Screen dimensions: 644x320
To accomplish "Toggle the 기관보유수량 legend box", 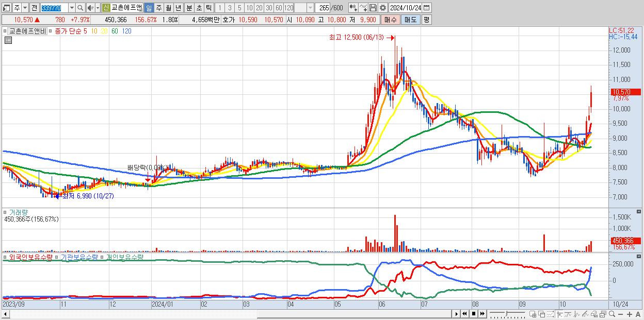I will click(57, 257).
